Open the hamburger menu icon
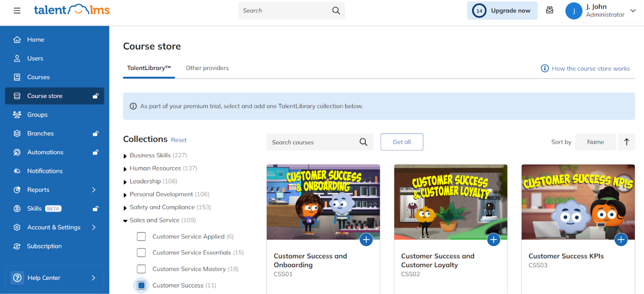 [x=17, y=11]
